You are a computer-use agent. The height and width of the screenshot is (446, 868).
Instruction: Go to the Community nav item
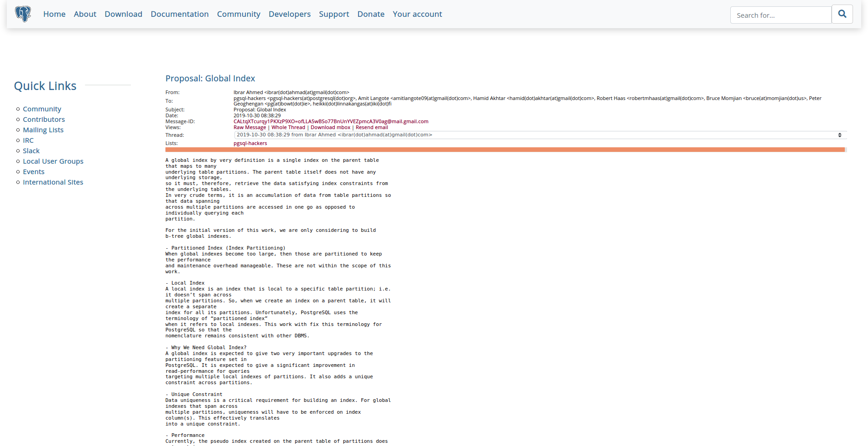click(x=239, y=14)
